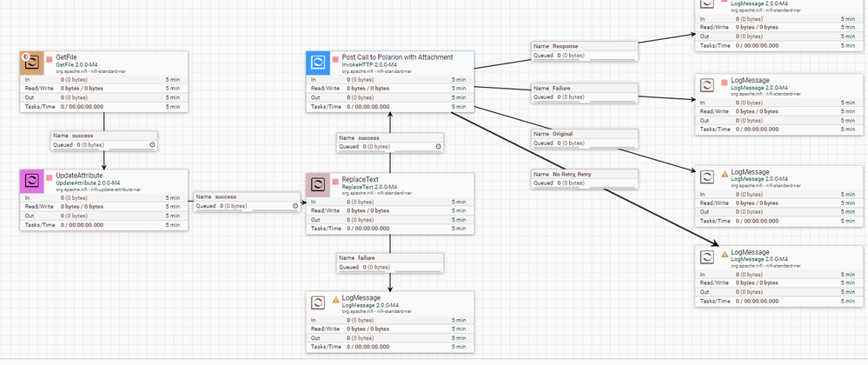Click the expiration icon on UpdateAttribute success queue
Viewport: 868px width, 365px height.
click(295, 205)
